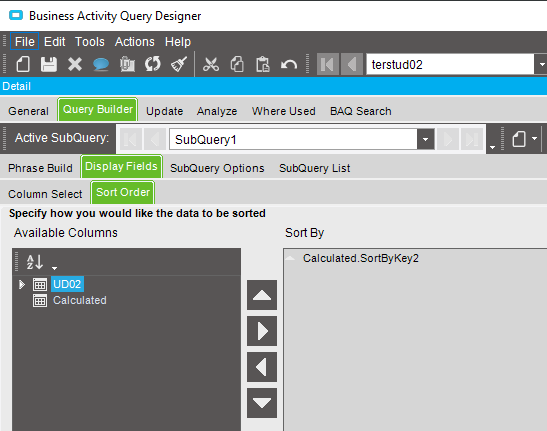Click the Undo arrow icon

(x=289, y=65)
